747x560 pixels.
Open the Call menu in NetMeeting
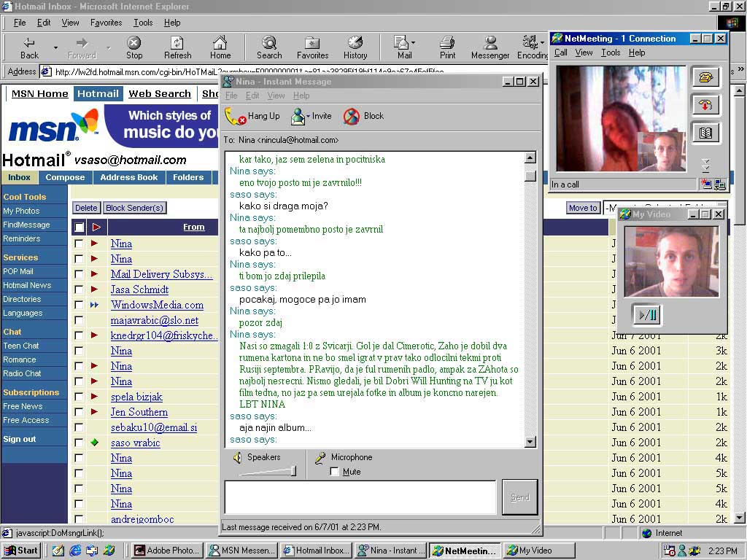(x=561, y=52)
